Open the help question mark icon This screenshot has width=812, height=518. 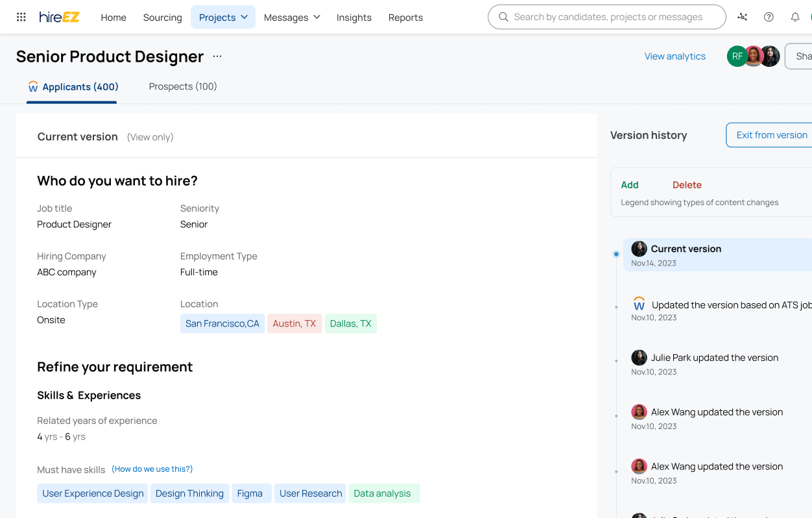(769, 18)
